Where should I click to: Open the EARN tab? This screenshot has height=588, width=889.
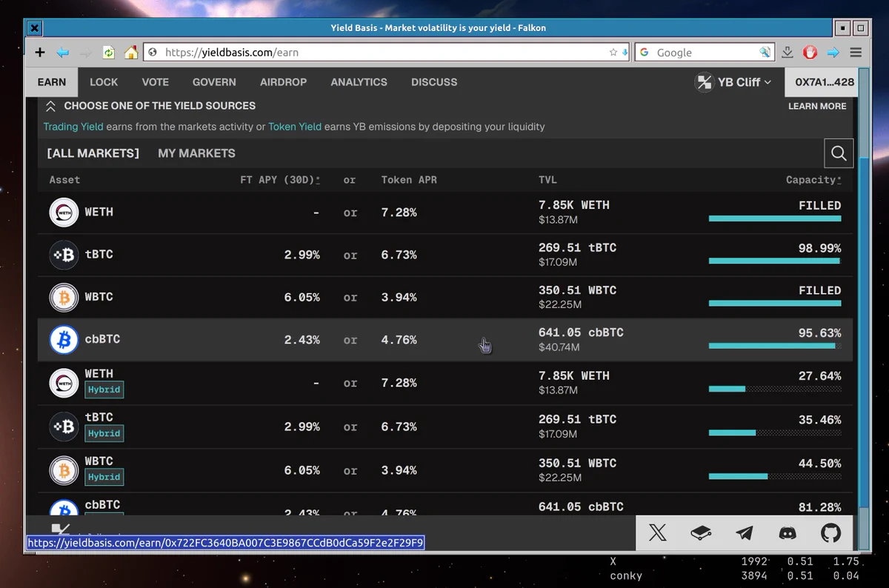tap(52, 82)
